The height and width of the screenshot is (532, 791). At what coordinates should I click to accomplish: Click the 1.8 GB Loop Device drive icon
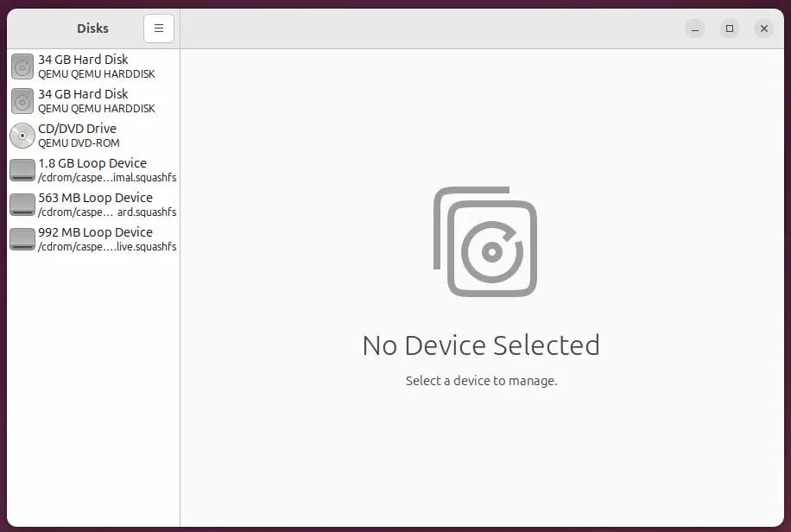tap(22, 170)
